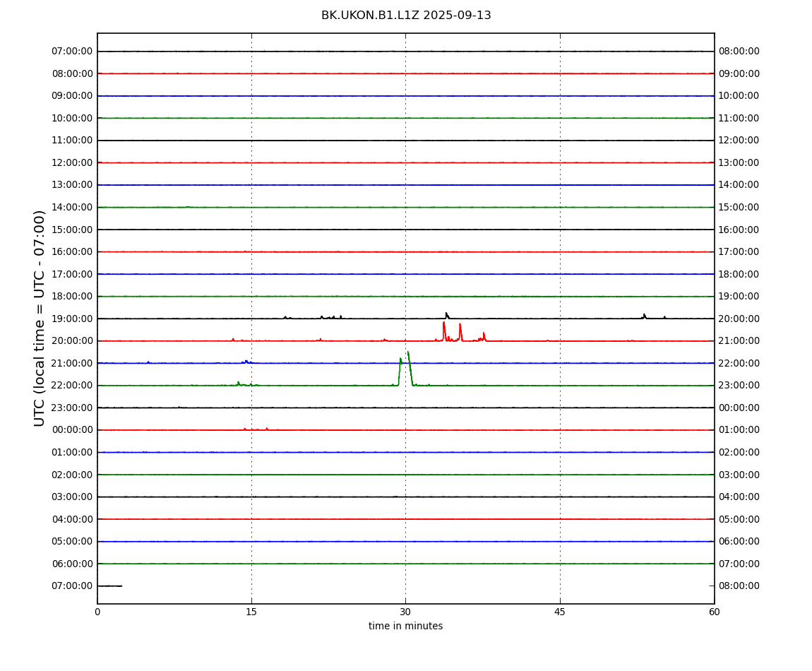Click the right-axis label 17:00:00
The image size is (812, 671).
click(739, 252)
